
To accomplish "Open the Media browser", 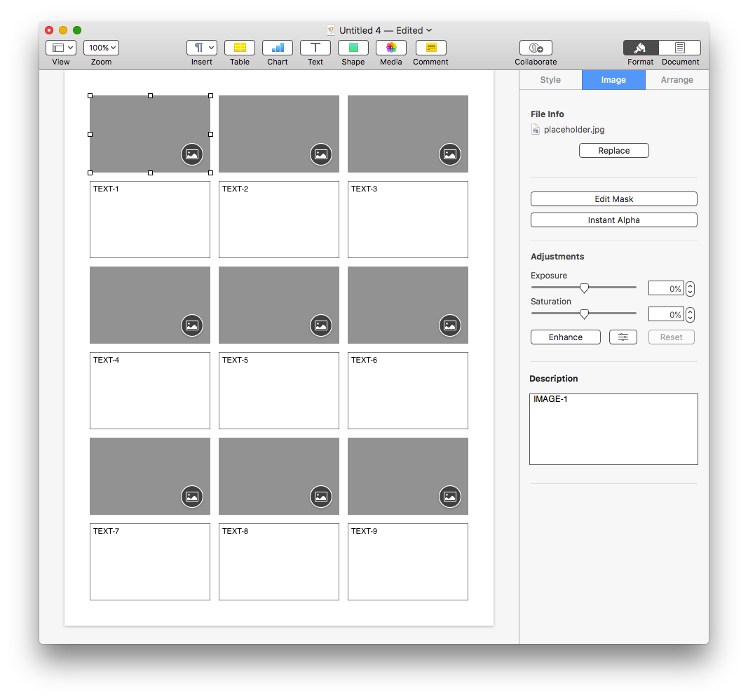I will pyautogui.click(x=390, y=48).
